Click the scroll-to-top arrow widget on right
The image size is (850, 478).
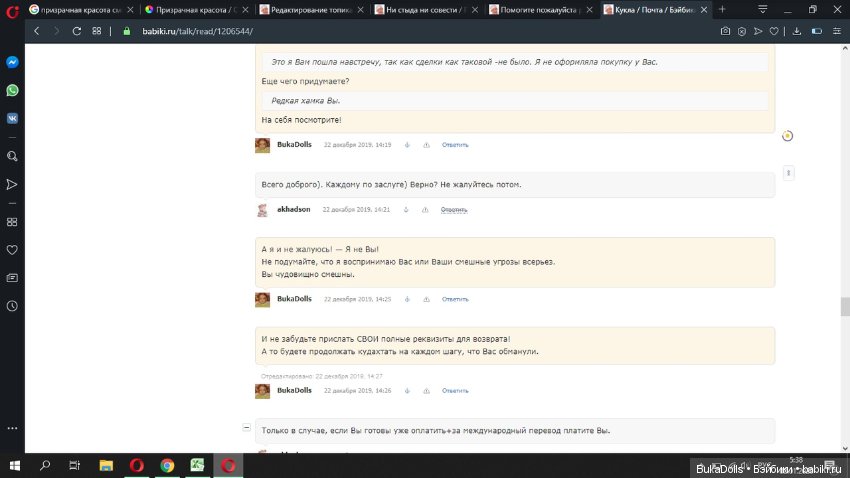click(788, 173)
